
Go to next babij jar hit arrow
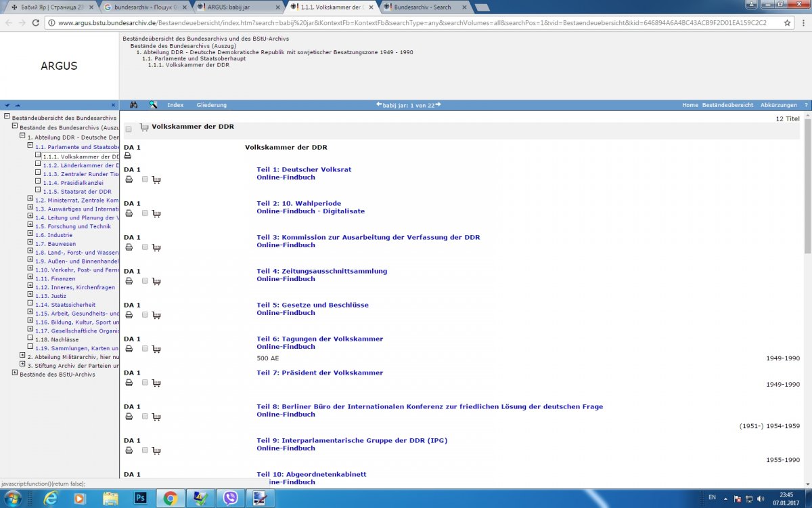click(x=438, y=104)
